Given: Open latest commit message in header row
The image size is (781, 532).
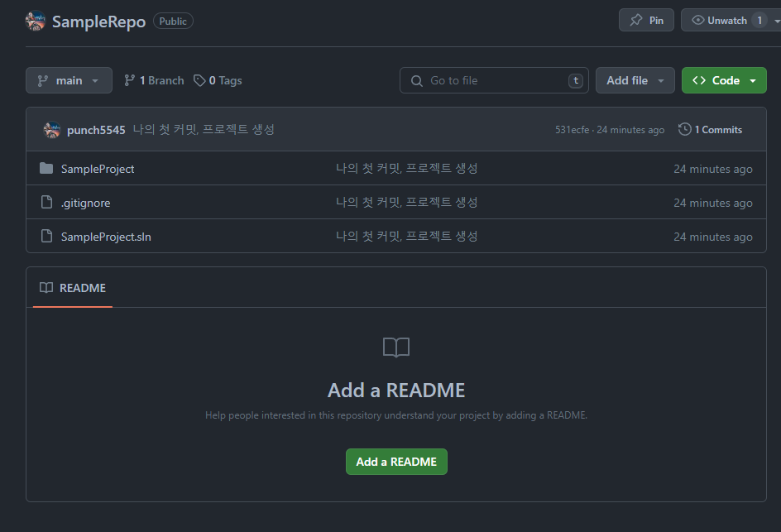Looking at the screenshot, I should tap(204, 130).
